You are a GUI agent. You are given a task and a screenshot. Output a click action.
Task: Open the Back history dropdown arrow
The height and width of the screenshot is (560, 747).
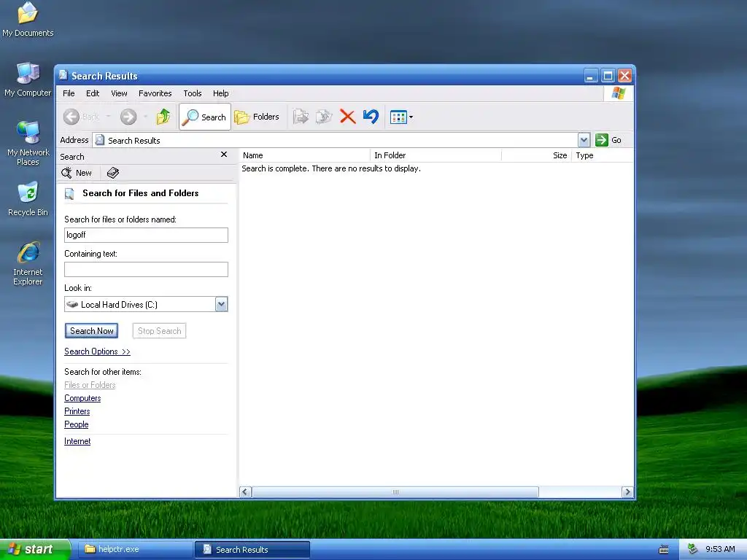108,117
